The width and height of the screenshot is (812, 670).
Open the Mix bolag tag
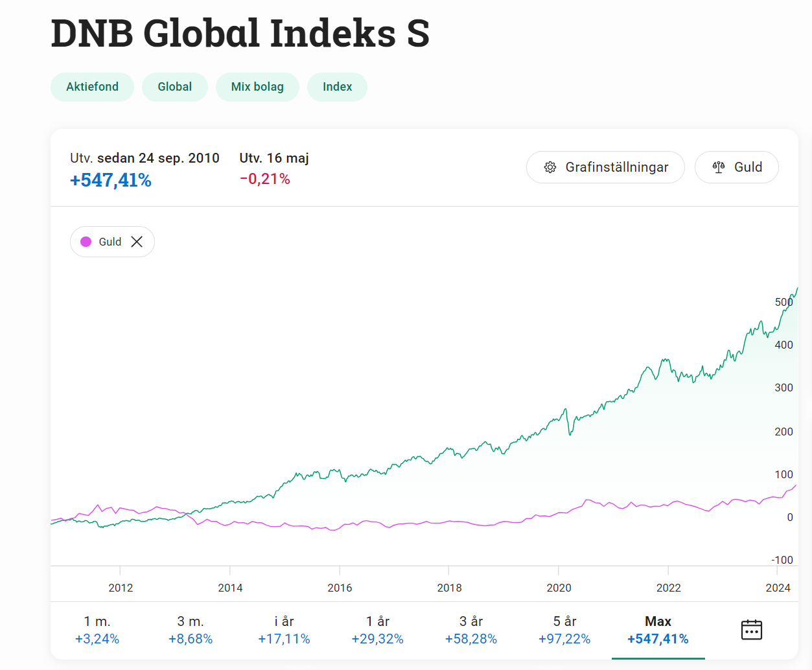click(257, 87)
